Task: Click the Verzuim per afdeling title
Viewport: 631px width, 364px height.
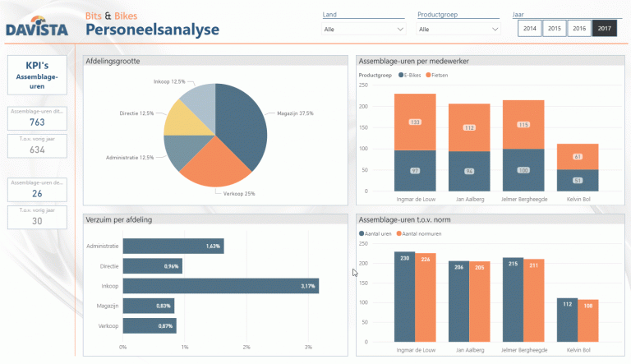Action: pyautogui.click(x=118, y=220)
